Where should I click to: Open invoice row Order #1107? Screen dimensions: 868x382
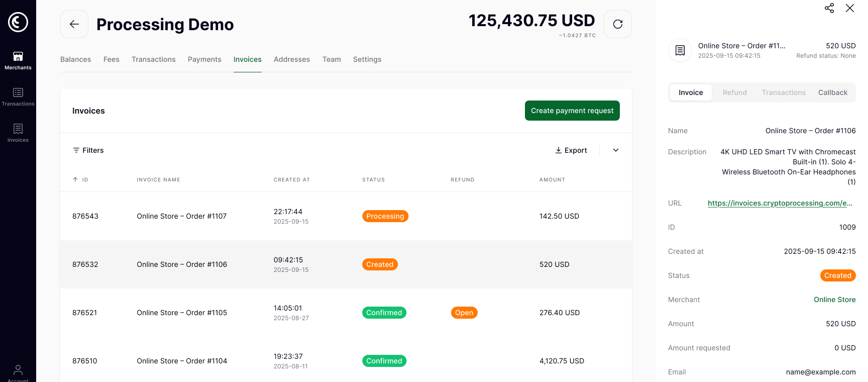tap(346, 216)
